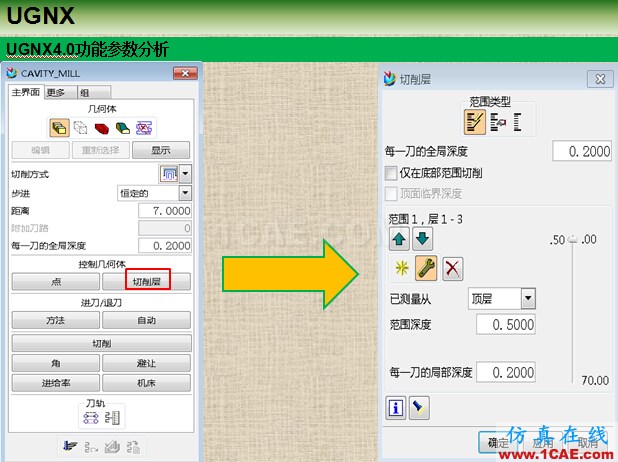618x462 pixels.
Task: Click the 每一刀的局部深度 field showing 0.2000
Action: [506, 372]
